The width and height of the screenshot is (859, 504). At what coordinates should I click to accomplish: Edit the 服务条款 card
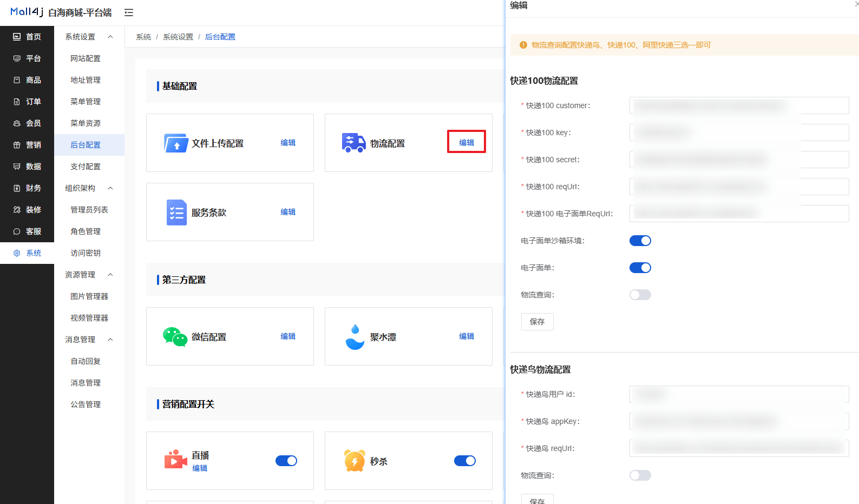(x=288, y=212)
